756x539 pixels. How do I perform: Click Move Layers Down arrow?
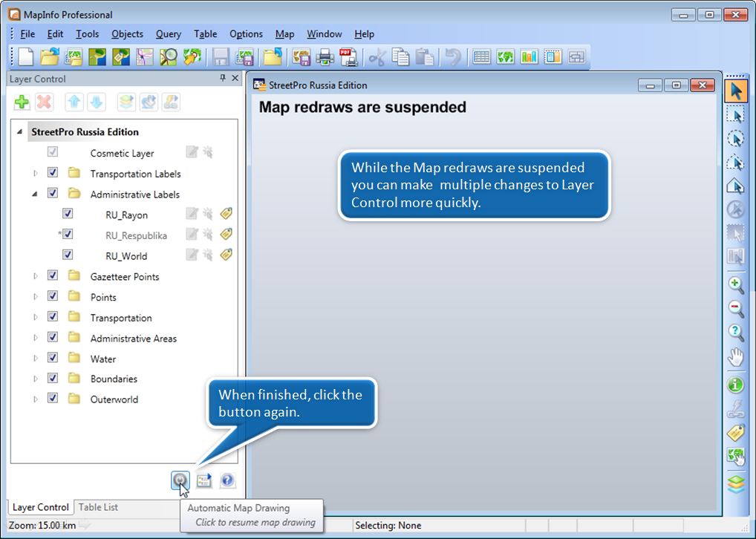pyautogui.click(x=97, y=102)
